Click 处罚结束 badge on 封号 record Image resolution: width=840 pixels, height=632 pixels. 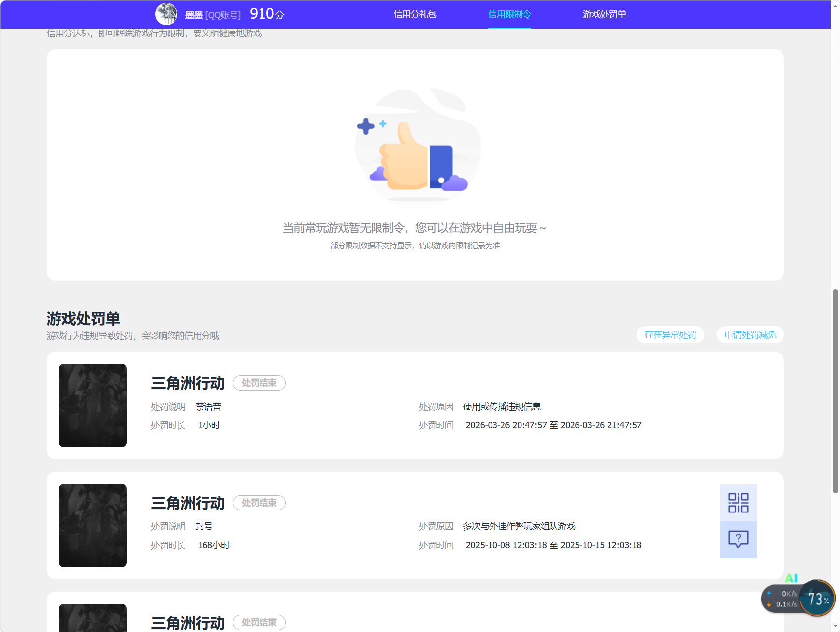pos(259,503)
